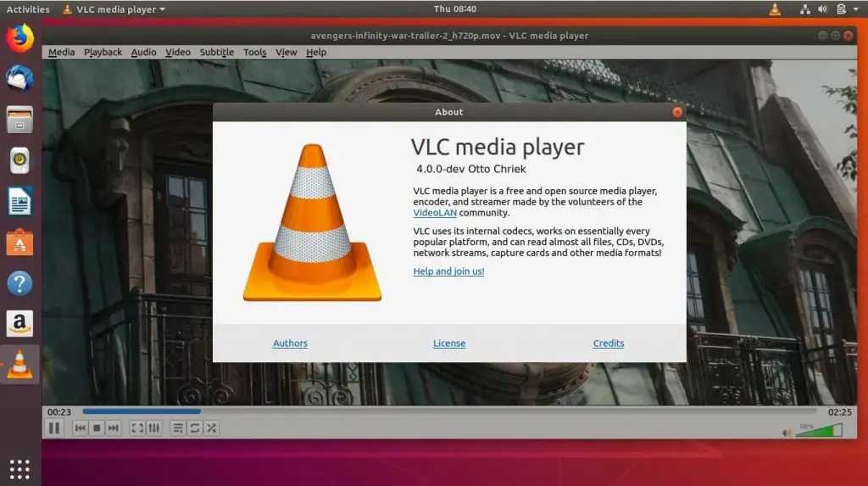Show the playlist panel
Screen dimensions: 868x486
point(178,427)
